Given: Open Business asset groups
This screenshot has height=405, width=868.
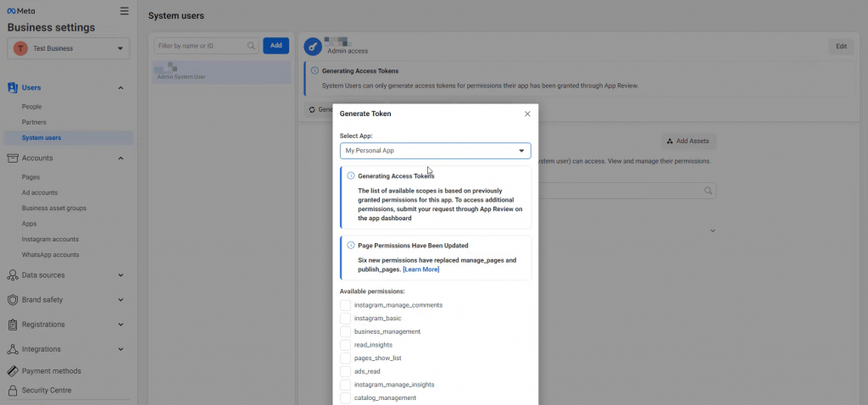Looking at the screenshot, I should tap(53, 208).
